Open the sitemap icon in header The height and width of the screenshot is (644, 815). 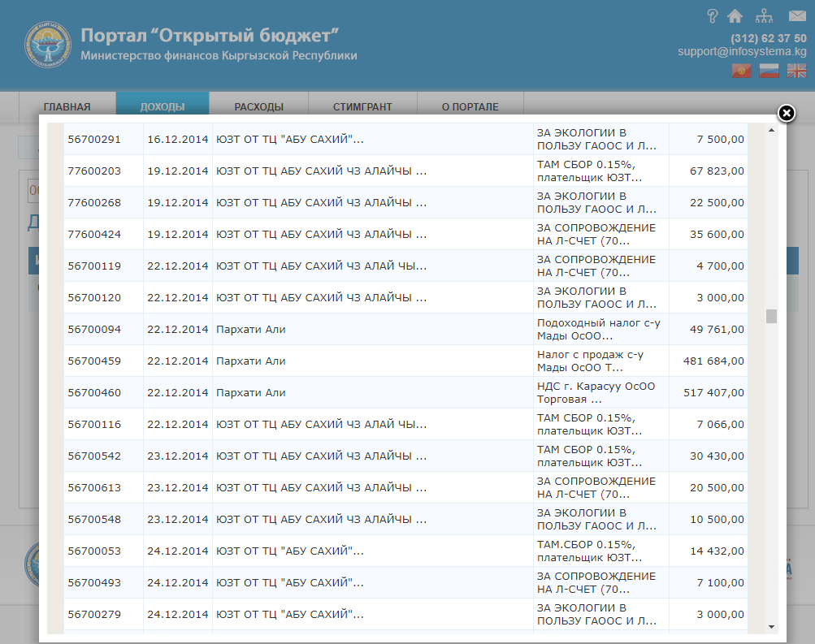[x=764, y=16]
